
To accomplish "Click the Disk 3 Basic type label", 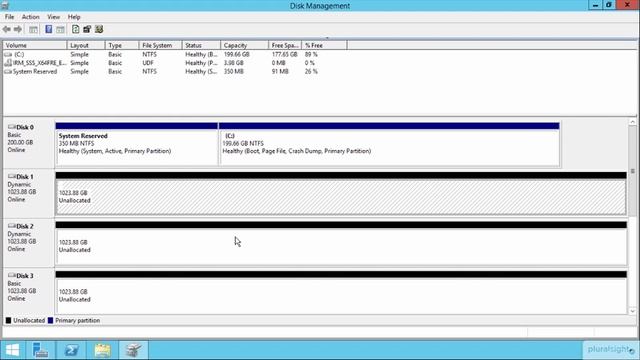I will point(14,283).
